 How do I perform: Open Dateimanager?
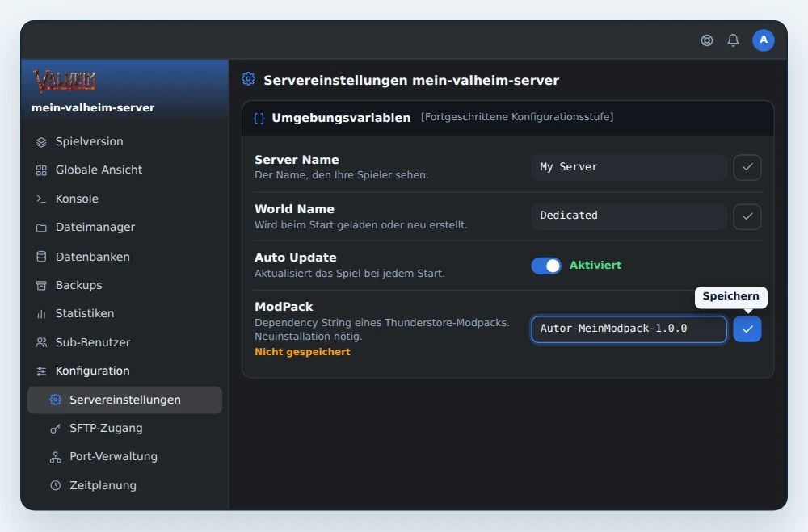(124, 227)
